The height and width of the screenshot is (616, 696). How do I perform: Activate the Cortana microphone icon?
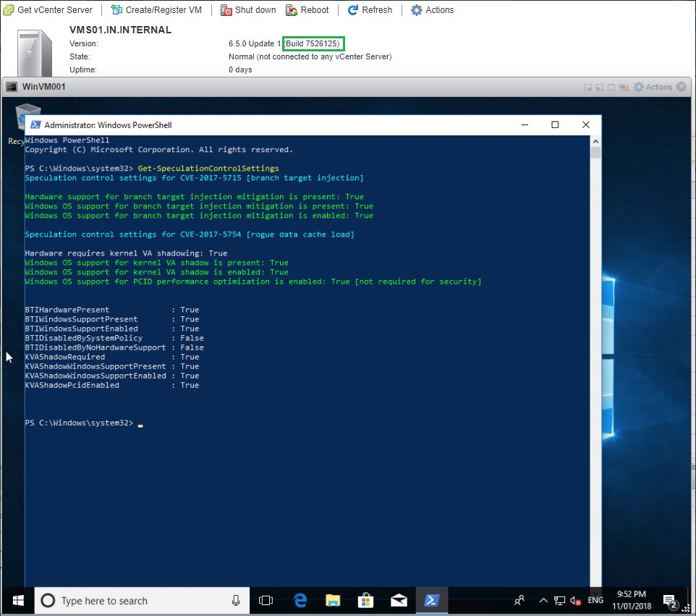(236, 601)
